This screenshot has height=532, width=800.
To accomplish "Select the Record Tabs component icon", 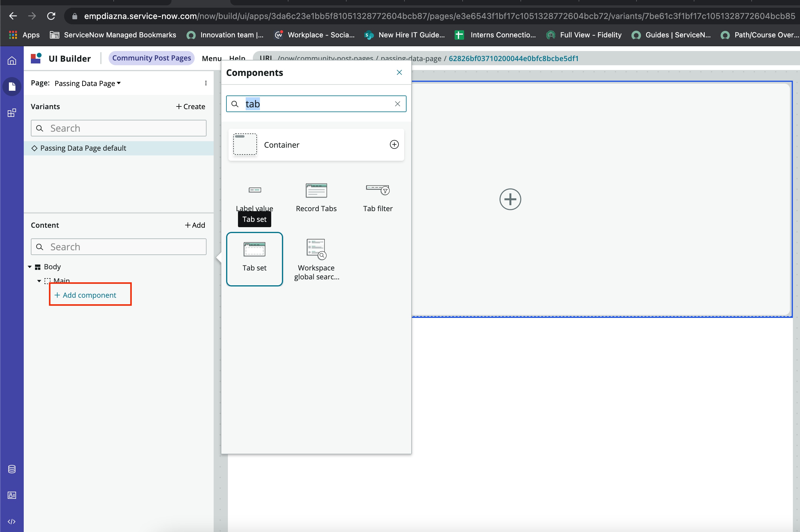I will (x=316, y=190).
